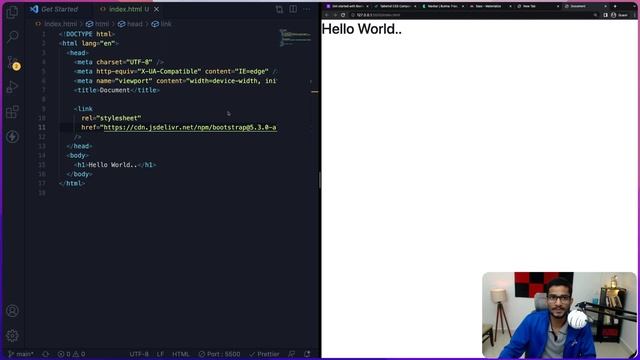Screen dimensions: 640x360
Task: Open Source Control view with badge
Action: pyautogui.click(x=13, y=62)
